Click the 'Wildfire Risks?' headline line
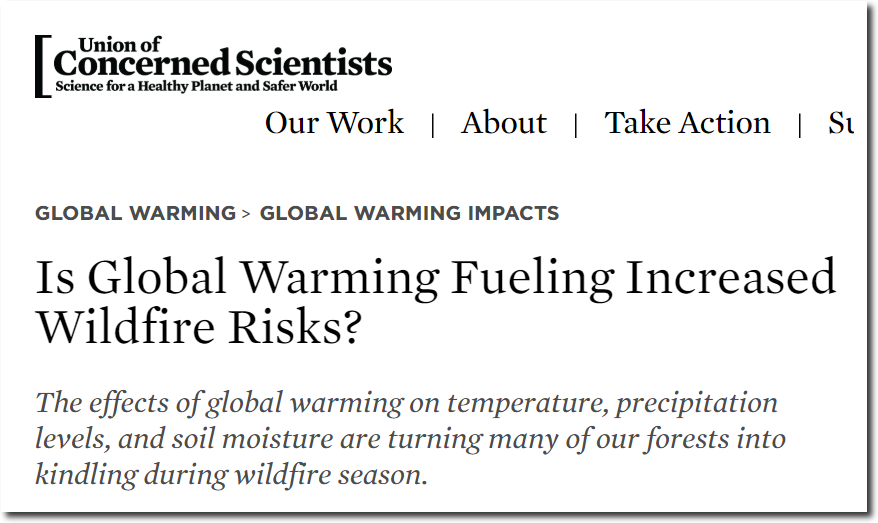878x523 pixels. (x=199, y=326)
